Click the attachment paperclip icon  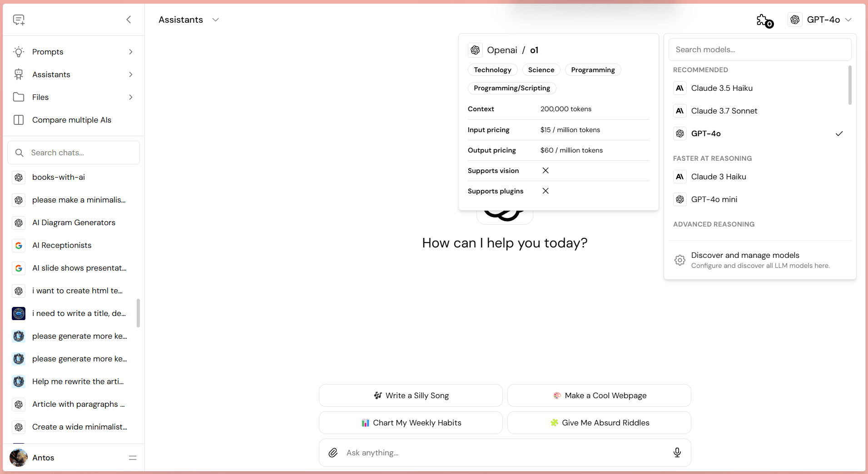pyautogui.click(x=333, y=453)
